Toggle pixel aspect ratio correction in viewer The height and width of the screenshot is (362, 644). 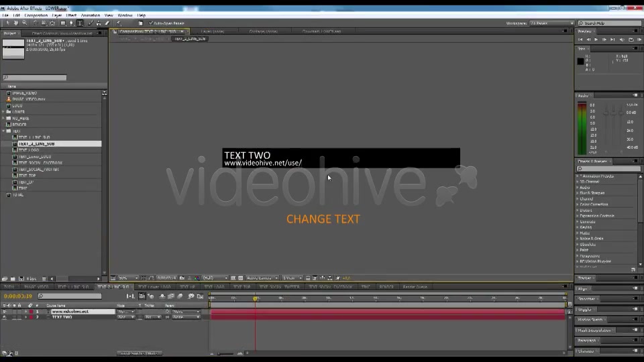(x=308, y=278)
